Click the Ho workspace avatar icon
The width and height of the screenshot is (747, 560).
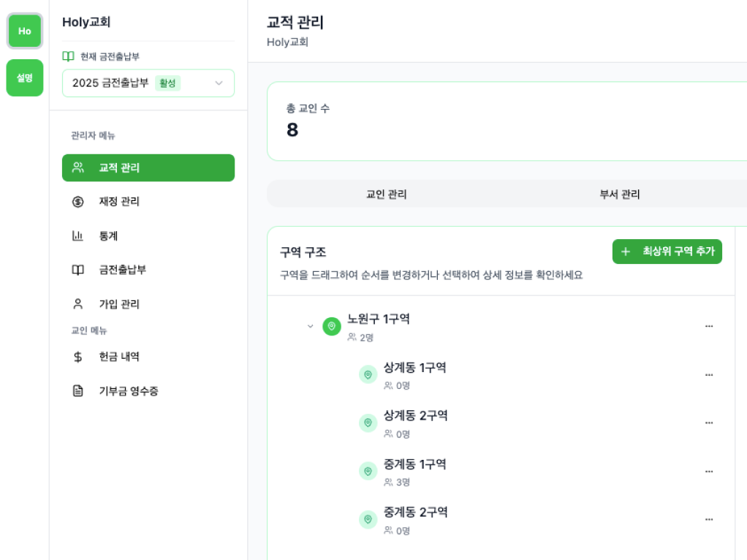coord(25,31)
